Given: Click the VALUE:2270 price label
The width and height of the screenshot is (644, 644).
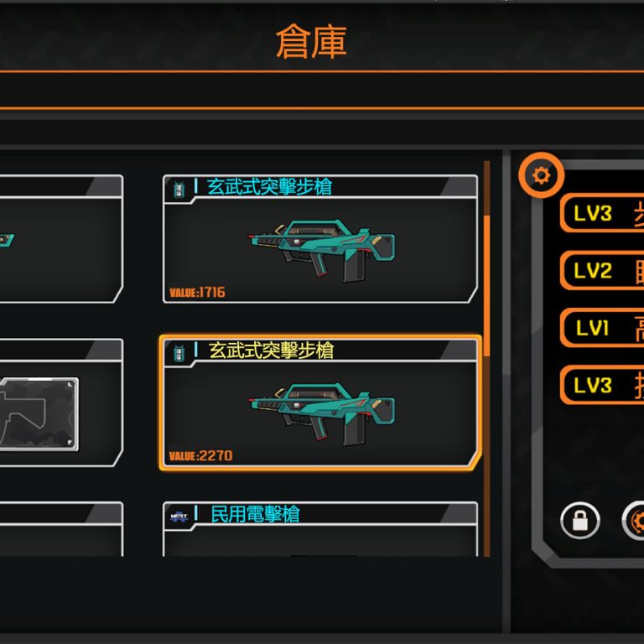Looking at the screenshot, I should [x=200, y=455].
